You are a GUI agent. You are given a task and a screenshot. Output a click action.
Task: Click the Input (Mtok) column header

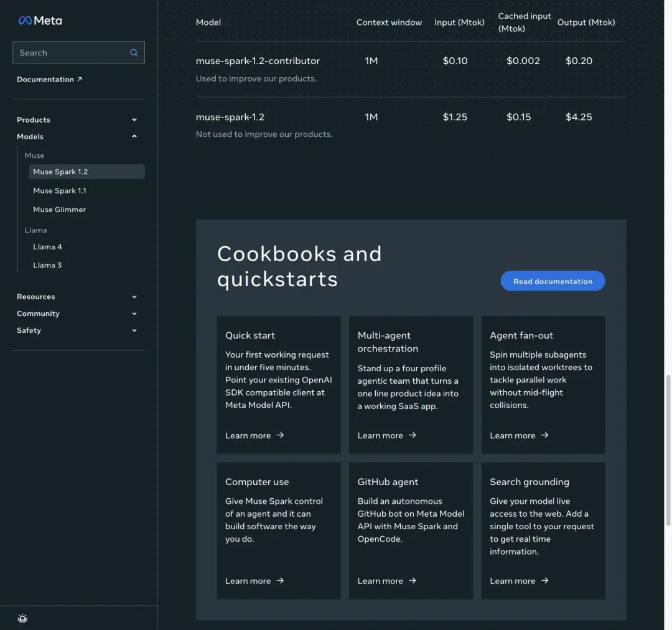(459, 22)
